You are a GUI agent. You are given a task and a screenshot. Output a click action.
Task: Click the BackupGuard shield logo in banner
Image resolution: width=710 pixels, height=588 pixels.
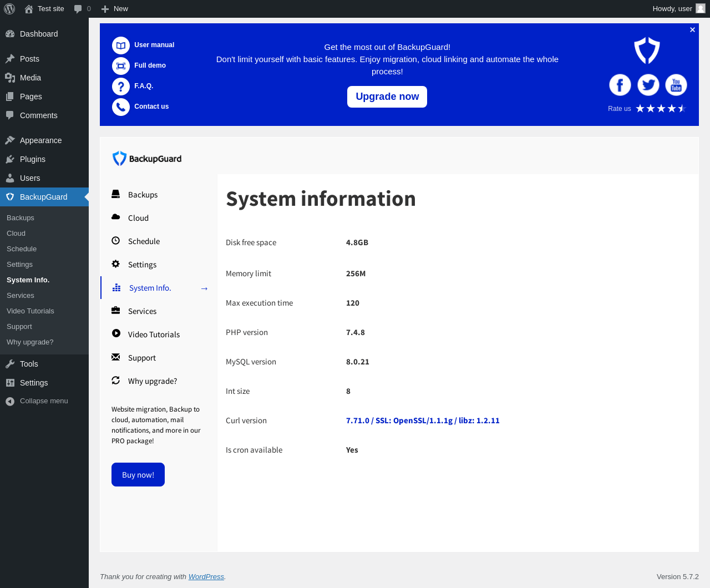click(x=647, y=51)
